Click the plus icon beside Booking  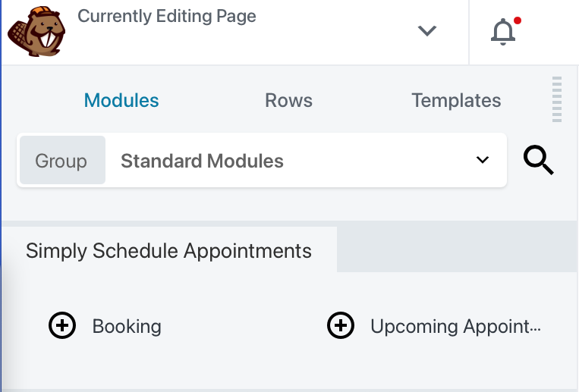(62, 325)
